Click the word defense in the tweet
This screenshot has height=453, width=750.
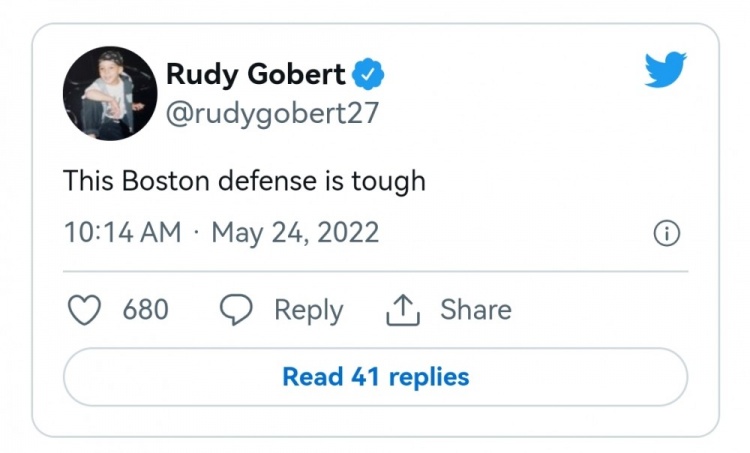[267, 181]
